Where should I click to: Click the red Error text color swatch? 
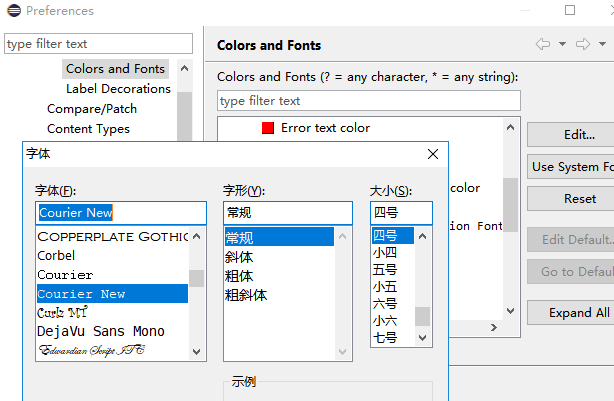(x=268, y=128)
